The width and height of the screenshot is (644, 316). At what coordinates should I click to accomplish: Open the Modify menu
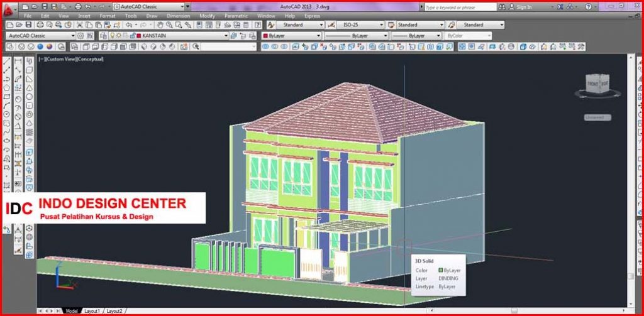pos(207,16)
